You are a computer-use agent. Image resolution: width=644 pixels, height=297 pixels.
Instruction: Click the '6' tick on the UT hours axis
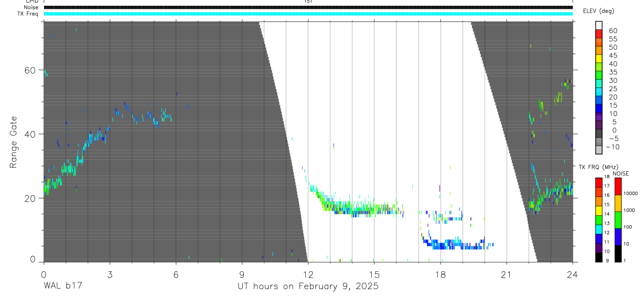pos(176,274)
